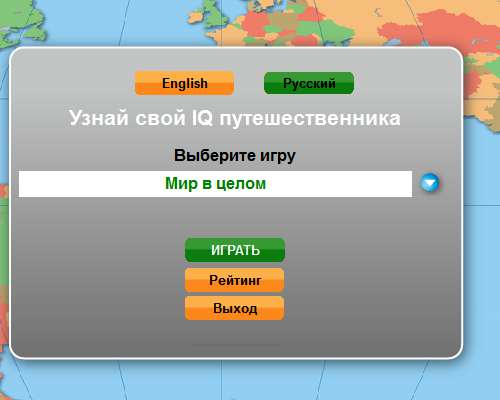
Task: Click the 'Мир в целом' game field
Action: 215,184
